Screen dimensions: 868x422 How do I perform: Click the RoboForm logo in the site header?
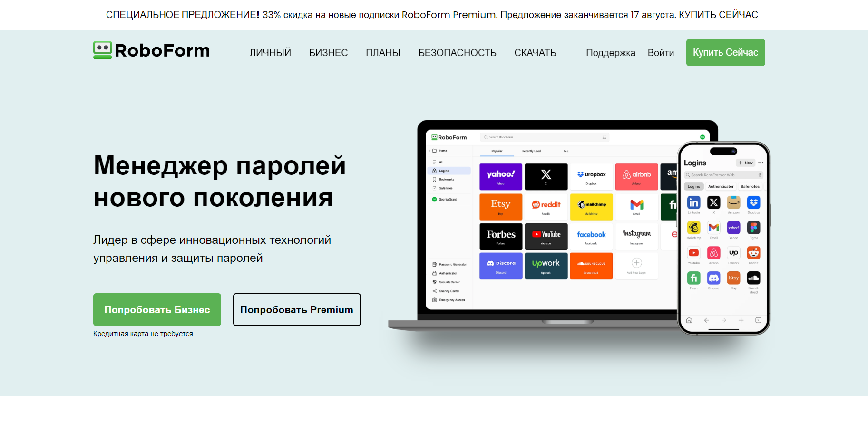(x=151, y=50)
